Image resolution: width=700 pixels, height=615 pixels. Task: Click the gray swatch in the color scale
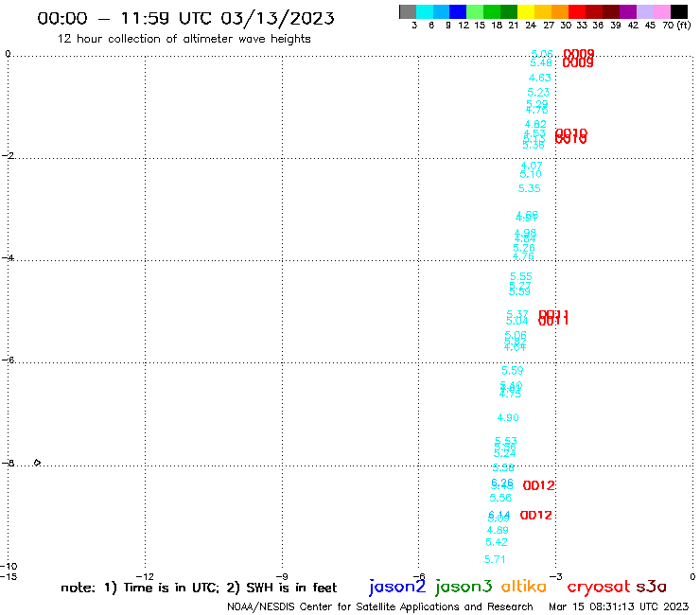pyautogui.click(x=408, y=11)
